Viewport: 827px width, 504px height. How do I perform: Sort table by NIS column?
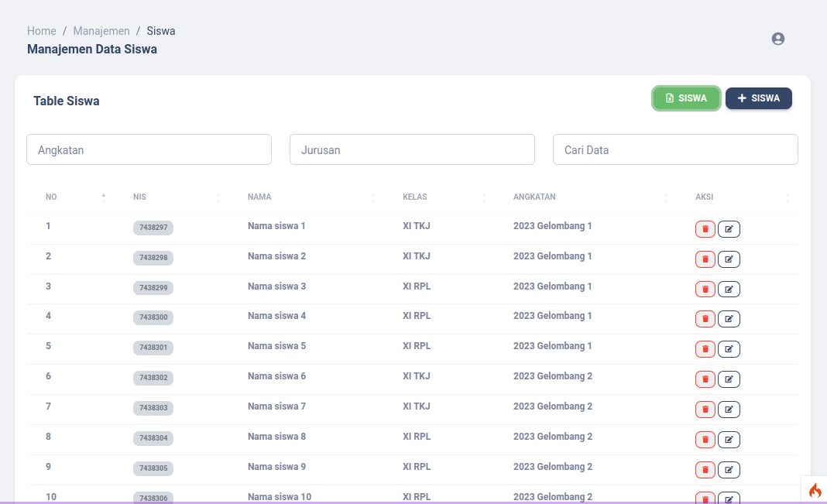point(140,197)
